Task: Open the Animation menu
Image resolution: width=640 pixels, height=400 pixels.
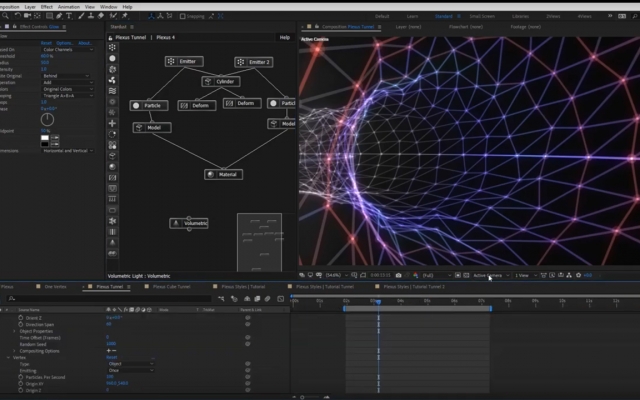Action: (x=69, y=7)
